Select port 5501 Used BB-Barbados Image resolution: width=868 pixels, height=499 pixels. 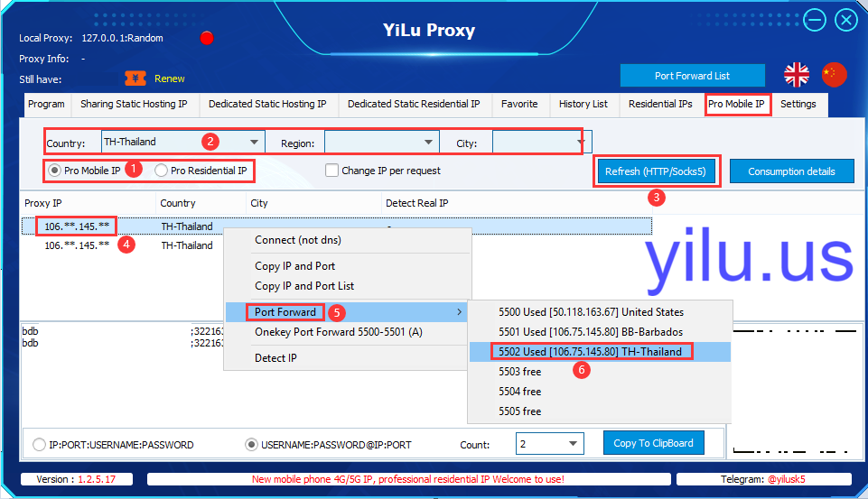[600, 332]
